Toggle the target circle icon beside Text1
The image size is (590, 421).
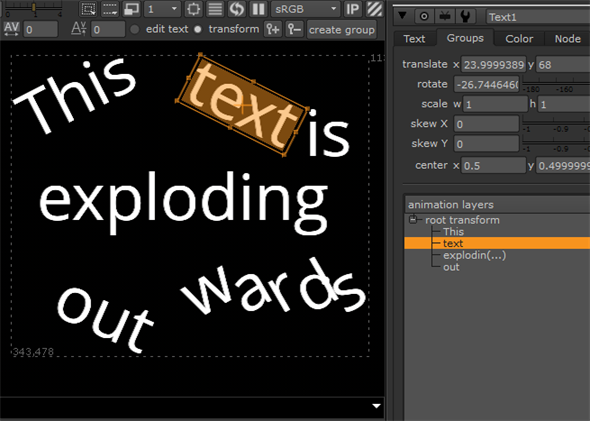coord(424,16)
